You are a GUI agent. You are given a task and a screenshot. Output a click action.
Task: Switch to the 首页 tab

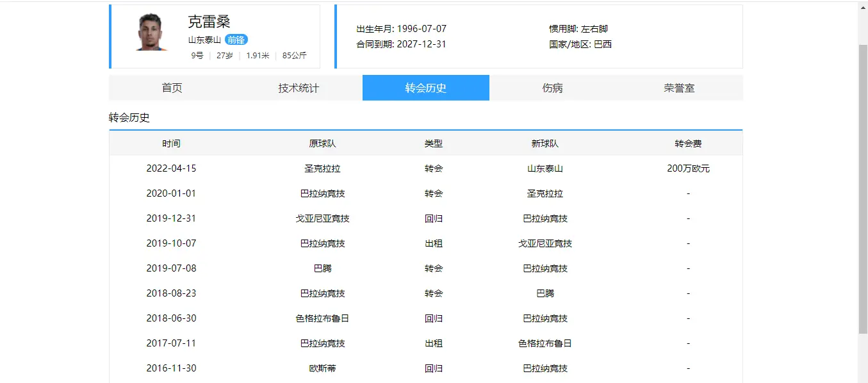(172, 88)
